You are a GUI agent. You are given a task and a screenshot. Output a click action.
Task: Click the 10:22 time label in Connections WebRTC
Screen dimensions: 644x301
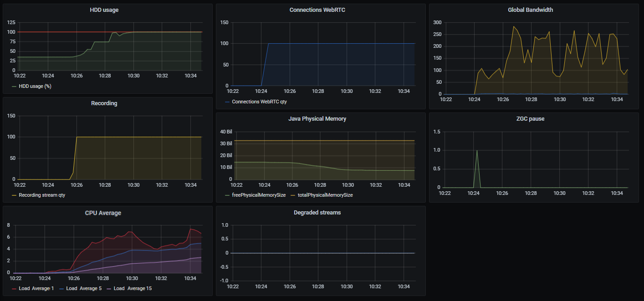[232, 92]
